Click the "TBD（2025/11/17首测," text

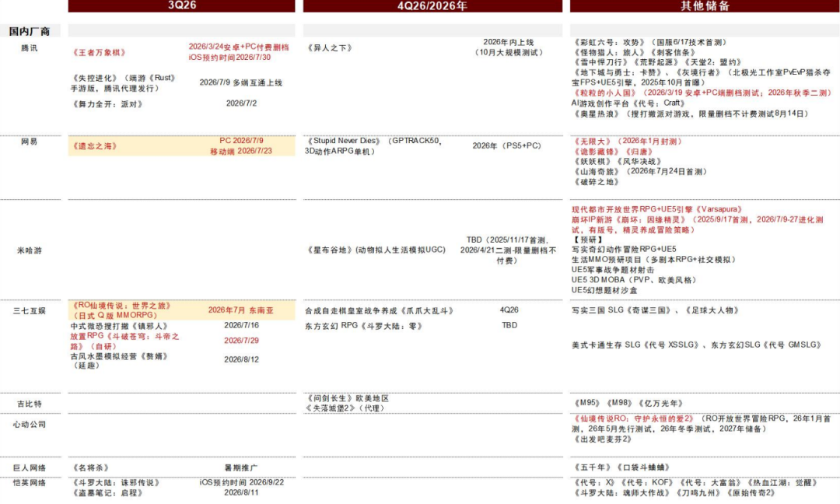coord(507,240)
